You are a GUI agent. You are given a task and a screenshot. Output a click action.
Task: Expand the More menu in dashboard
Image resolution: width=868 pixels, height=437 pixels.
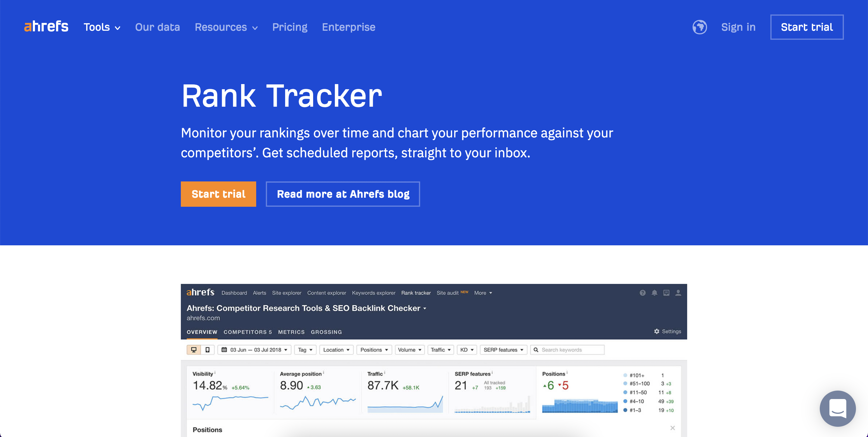coord(483,293)
